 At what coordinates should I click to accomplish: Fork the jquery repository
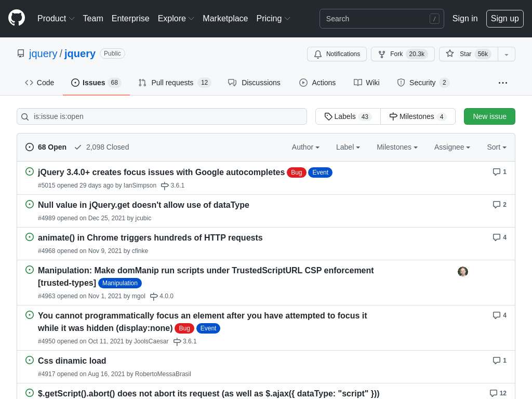(403, 54)
